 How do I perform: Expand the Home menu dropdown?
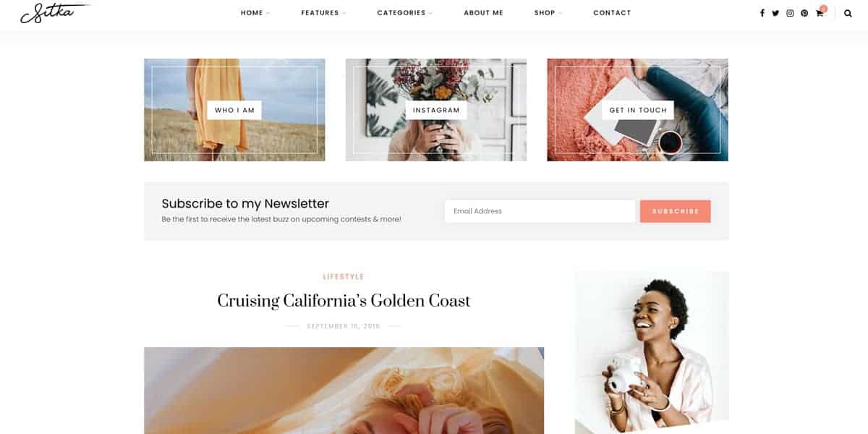coord(255,13)
